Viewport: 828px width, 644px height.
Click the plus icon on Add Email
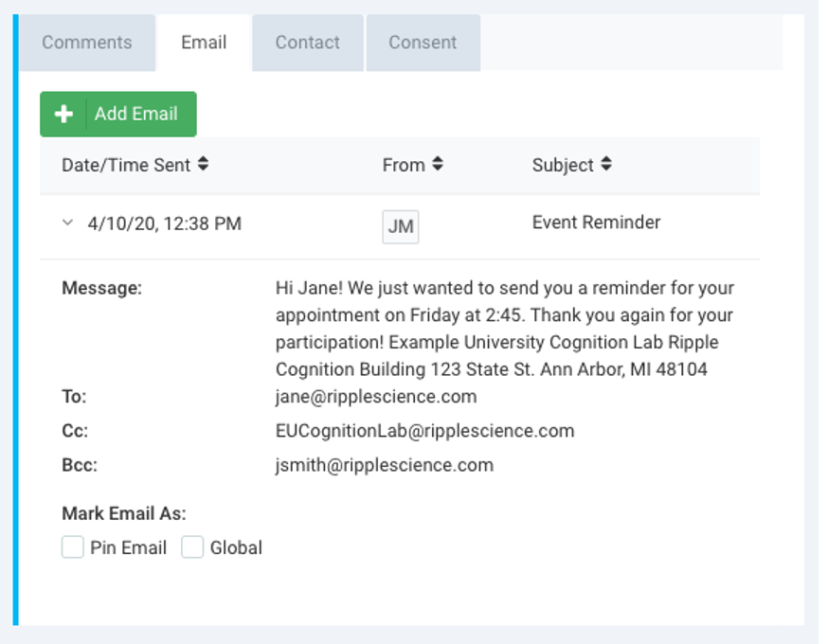63,114
